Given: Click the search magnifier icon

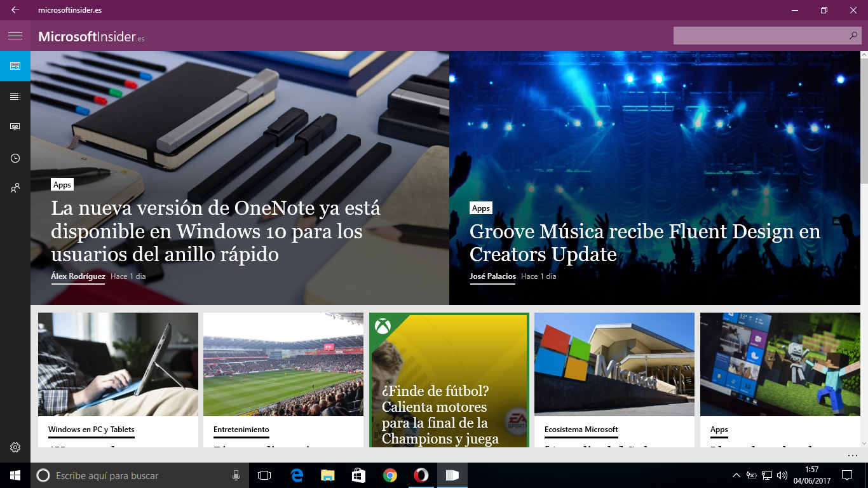Looking at the screenshot, I should coord(853,36).
